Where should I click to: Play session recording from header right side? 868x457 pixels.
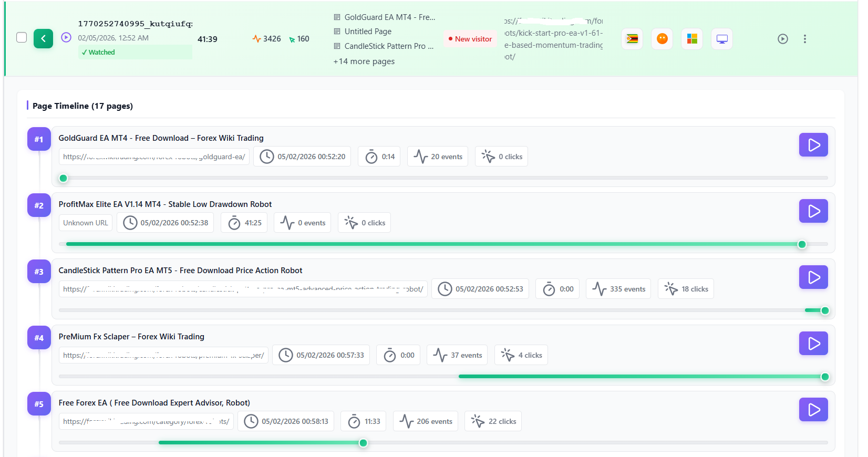pyautogui.click(x=782, y=39)
